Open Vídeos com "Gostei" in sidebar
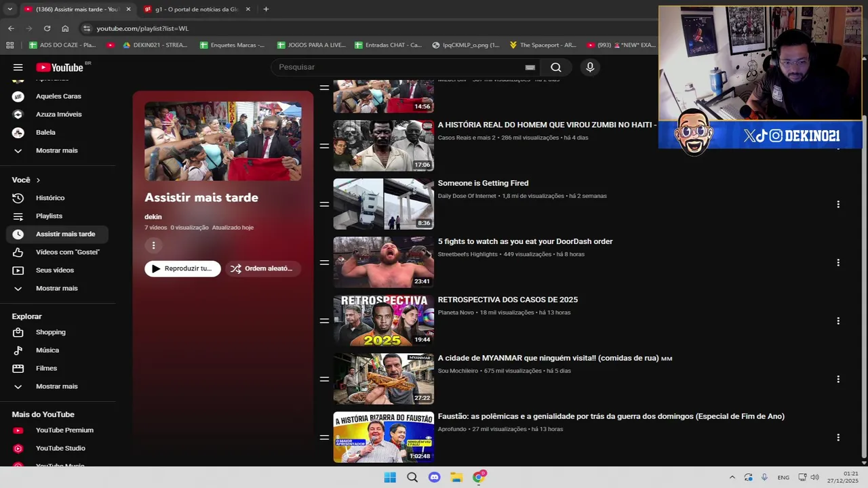The image size is (868, 488). click(x=58, y=252)
